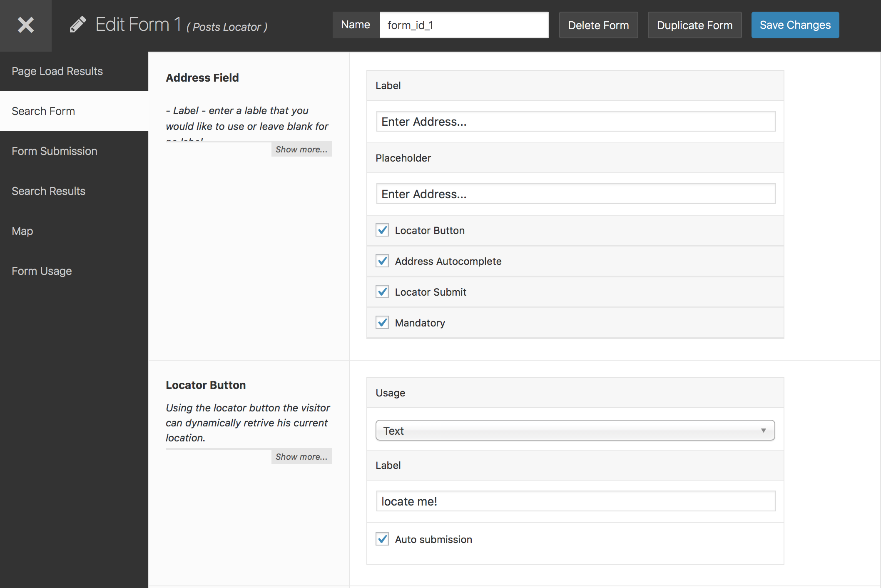Toggle the Locator Button checkbox

pos(383,230)
